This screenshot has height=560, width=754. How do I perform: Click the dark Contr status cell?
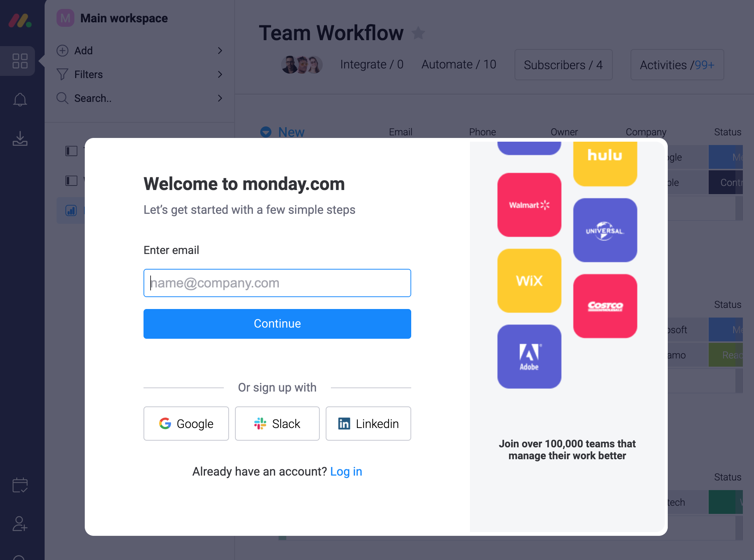pos(725,182)
